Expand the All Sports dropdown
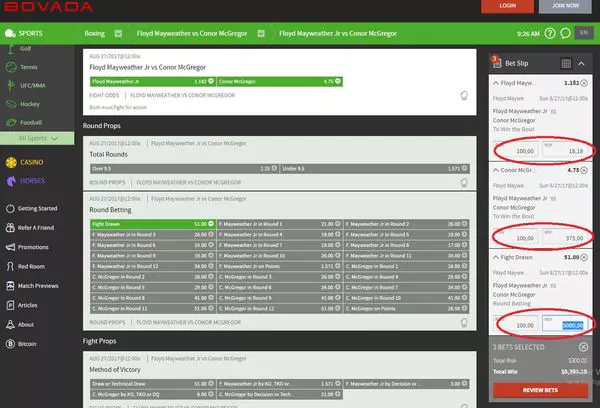600x408 pixels. click(37, 138)
